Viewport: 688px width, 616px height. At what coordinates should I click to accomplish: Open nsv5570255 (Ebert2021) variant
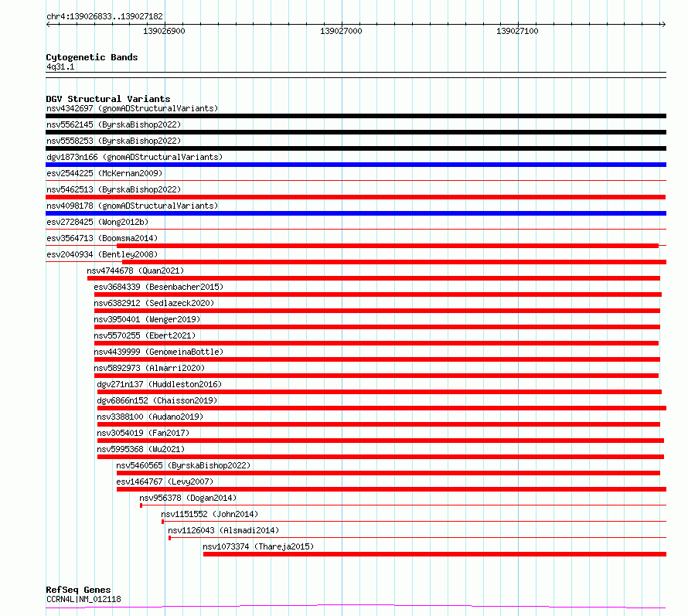pos(145,335)
